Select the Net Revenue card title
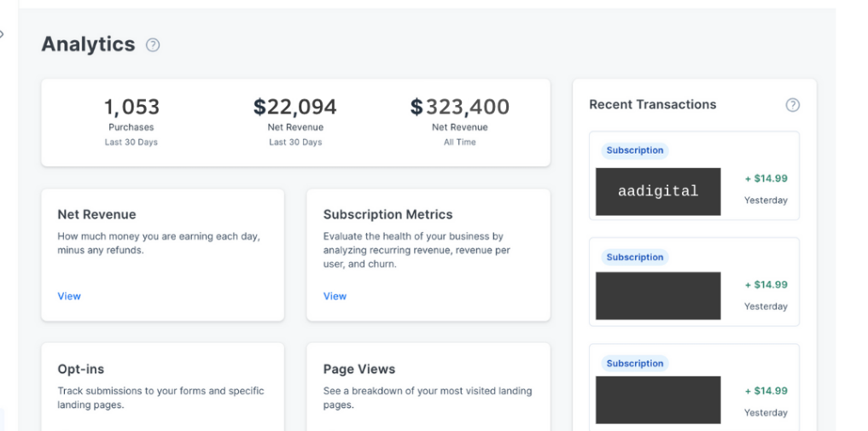868x431 pixels. pyautogui.click(x=96, y=214)
